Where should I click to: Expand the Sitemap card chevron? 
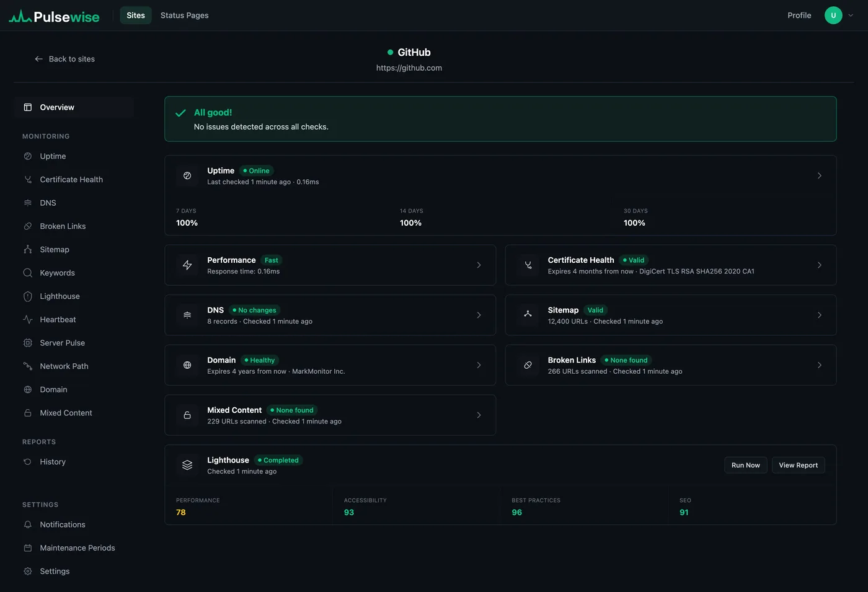click(820, 315)
